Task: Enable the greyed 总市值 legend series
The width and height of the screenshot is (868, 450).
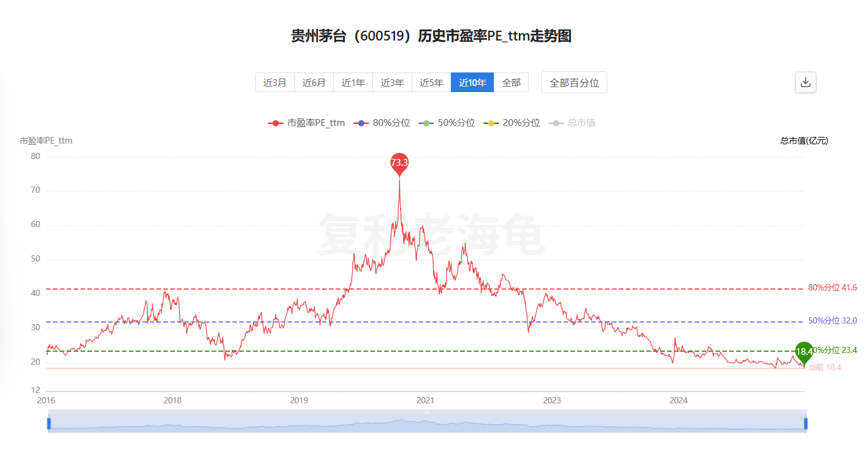Action: 572,123
